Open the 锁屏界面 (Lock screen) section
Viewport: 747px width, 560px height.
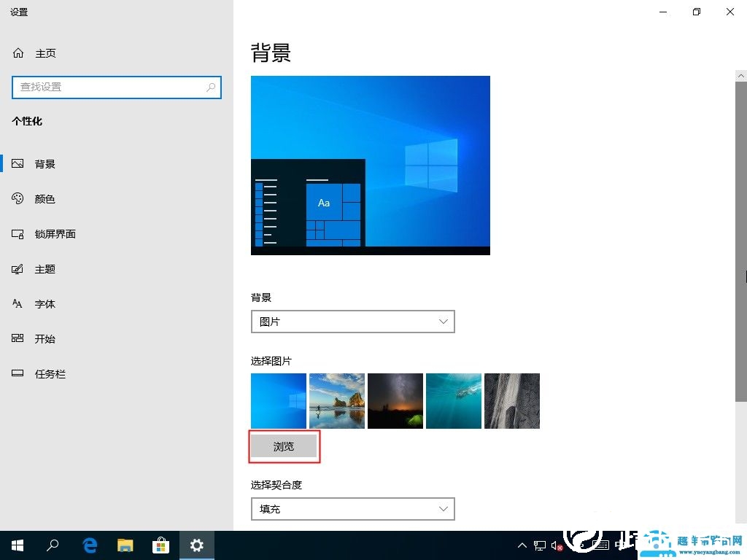[55, 233]
